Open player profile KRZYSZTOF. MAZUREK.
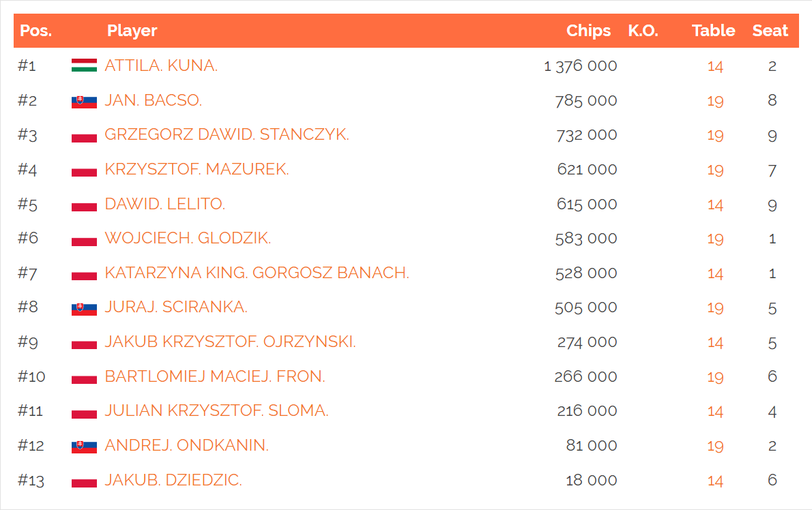Viewport: 812px width, 510px height. [197, 169]
